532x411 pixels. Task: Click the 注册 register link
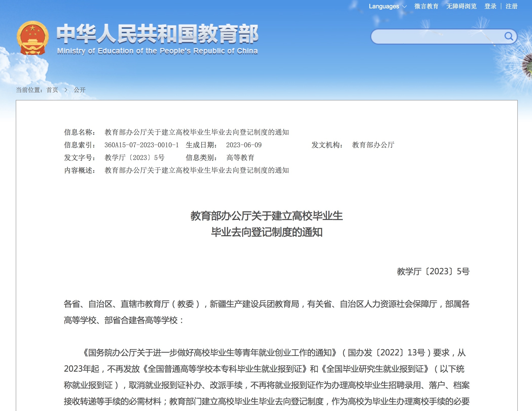coord(511,6)
